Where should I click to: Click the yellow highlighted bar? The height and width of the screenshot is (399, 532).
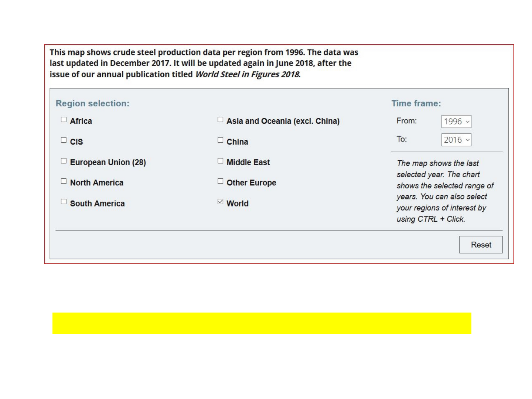point(262,323)
